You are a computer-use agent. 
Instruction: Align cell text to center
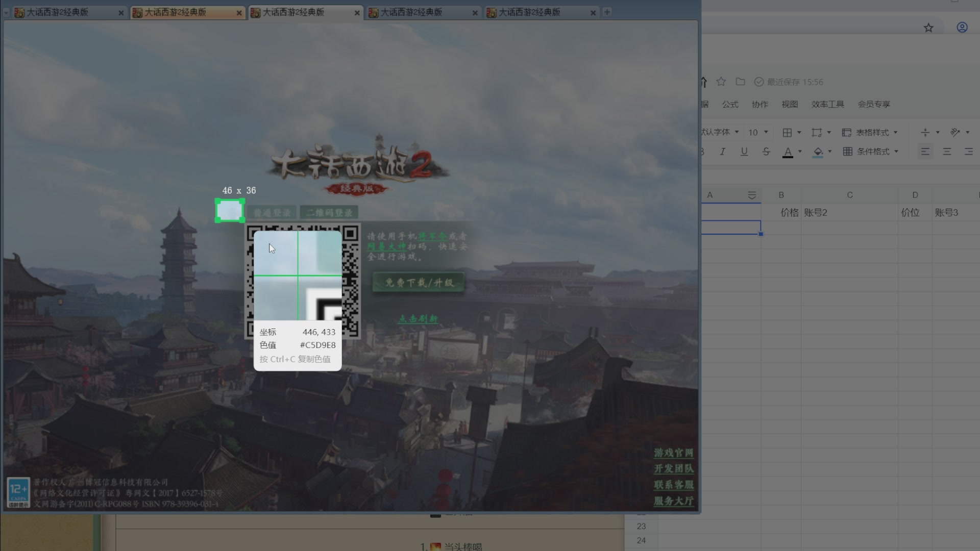click(947, 152)
